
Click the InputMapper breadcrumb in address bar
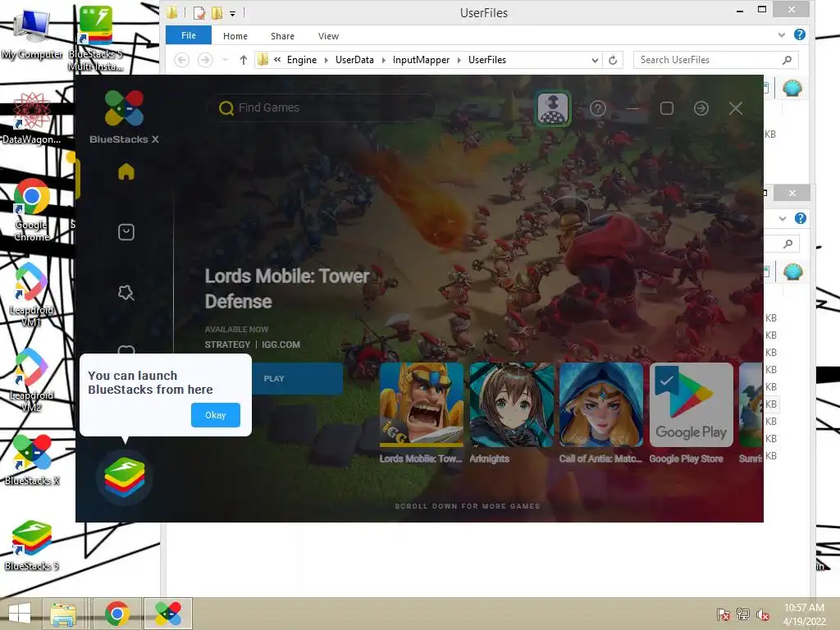click(x=421, y=60)
